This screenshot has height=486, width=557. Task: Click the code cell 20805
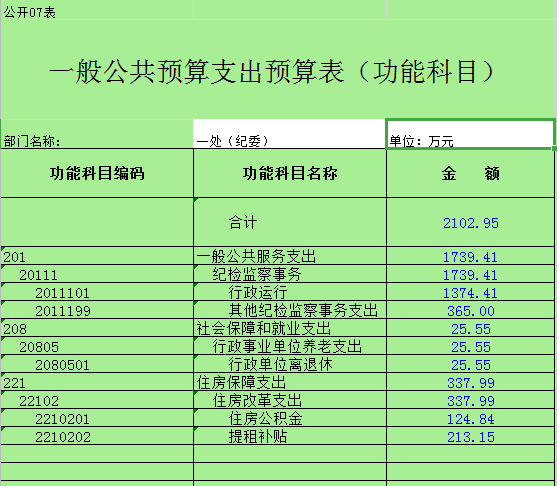tap(97, 346)
